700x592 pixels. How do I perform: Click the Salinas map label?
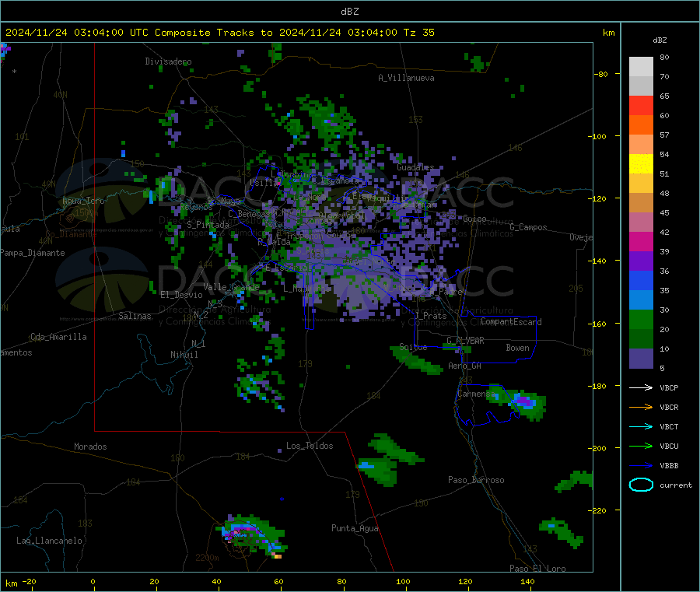tap(135, 316)
